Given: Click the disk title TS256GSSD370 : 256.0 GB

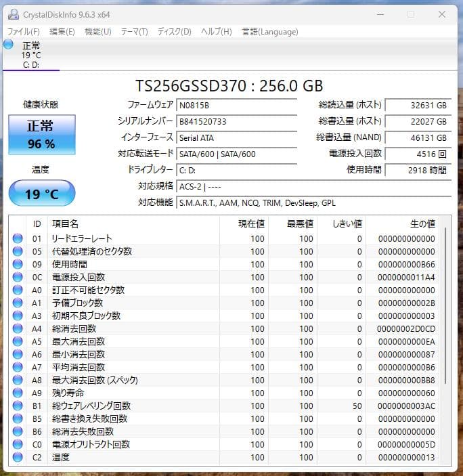Looking at the screenshot, I should pos(229,85).
